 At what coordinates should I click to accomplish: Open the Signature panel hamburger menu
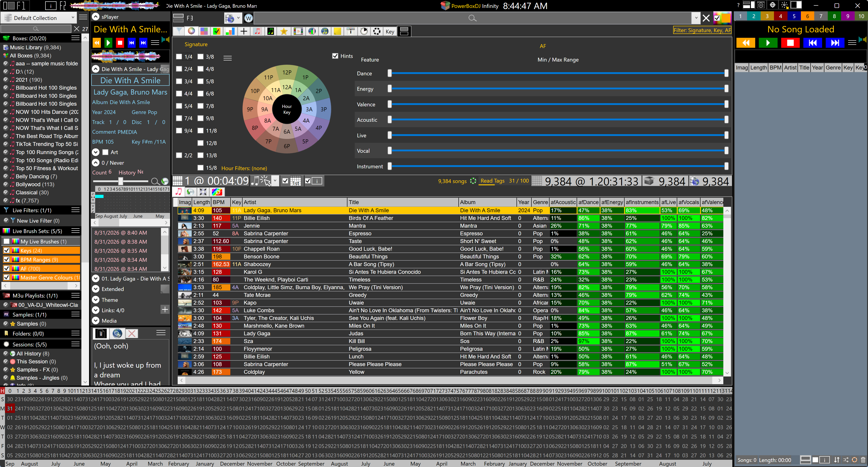228,58
